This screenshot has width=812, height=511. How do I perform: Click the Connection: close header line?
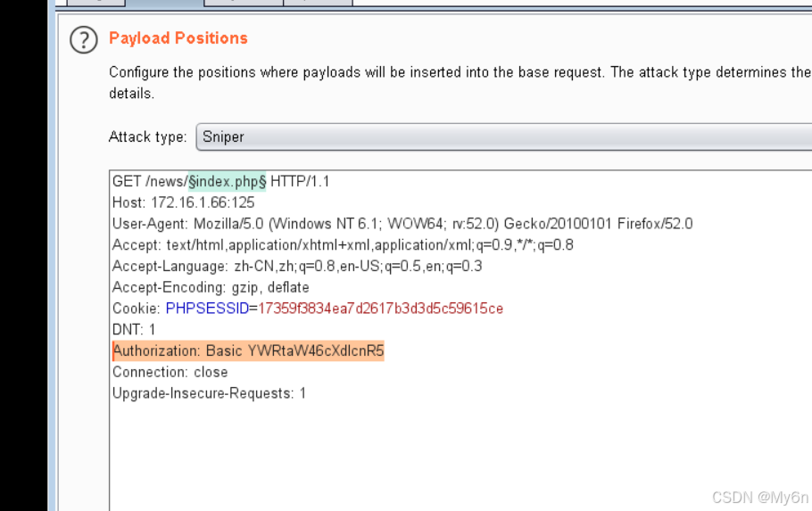point(170,372)
